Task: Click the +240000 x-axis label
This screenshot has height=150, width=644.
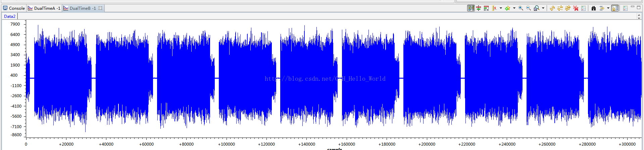Action: pos(507,144)
